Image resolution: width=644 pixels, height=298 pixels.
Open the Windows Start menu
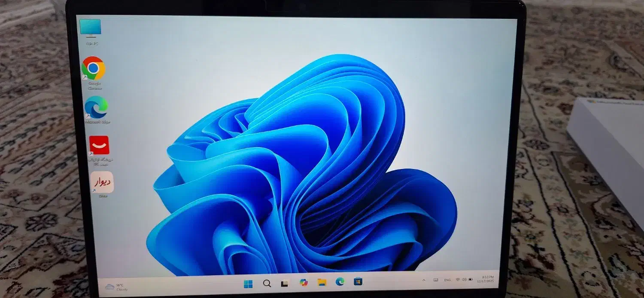coord(248,283)
